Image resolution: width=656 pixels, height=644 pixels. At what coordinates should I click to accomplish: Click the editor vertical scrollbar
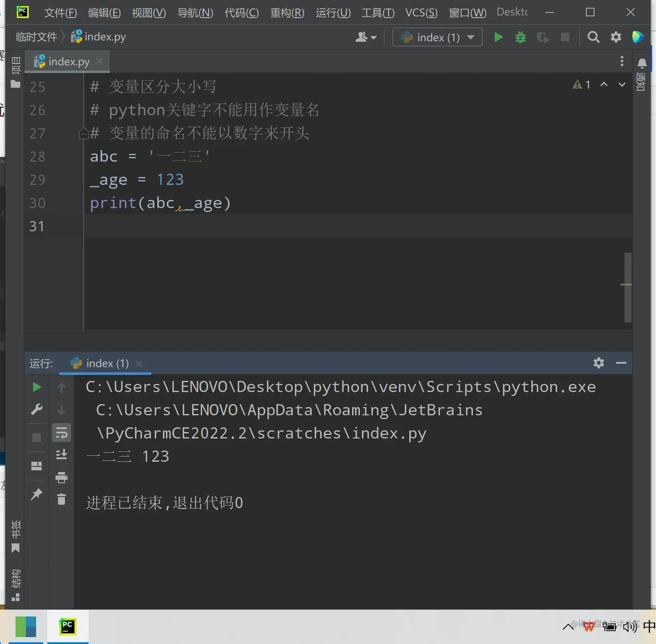pyautogui.click(x=627, y=287)
